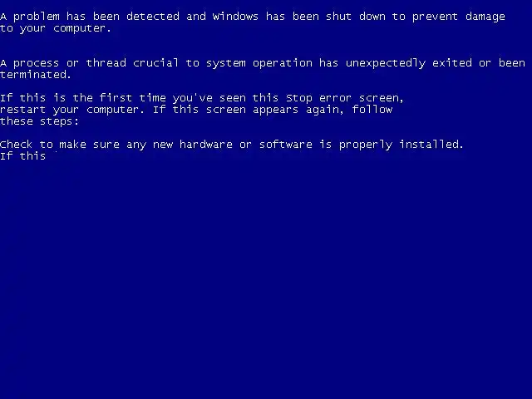Select the word 'process' in second paragraph
Screen dimensions: 532x399
[x=37, y=63]
